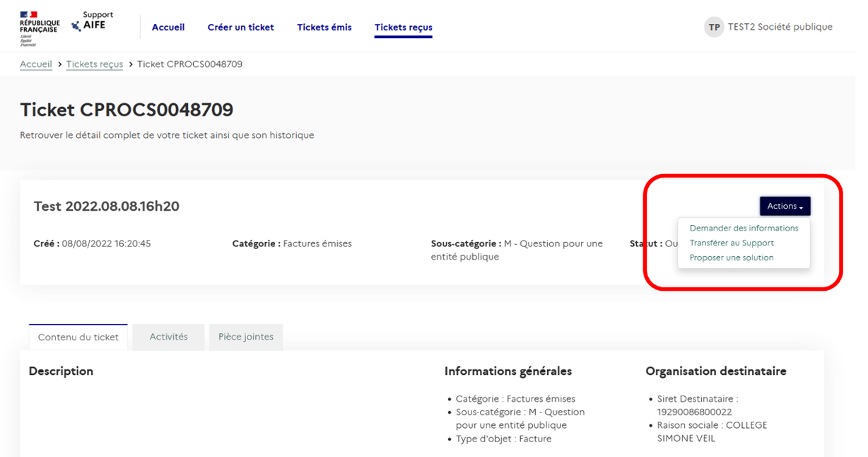Click the ticket title 'Test 2022.08.08.16h20'
The height and width of the screenshot is (457, 868).
click(107, 206)
